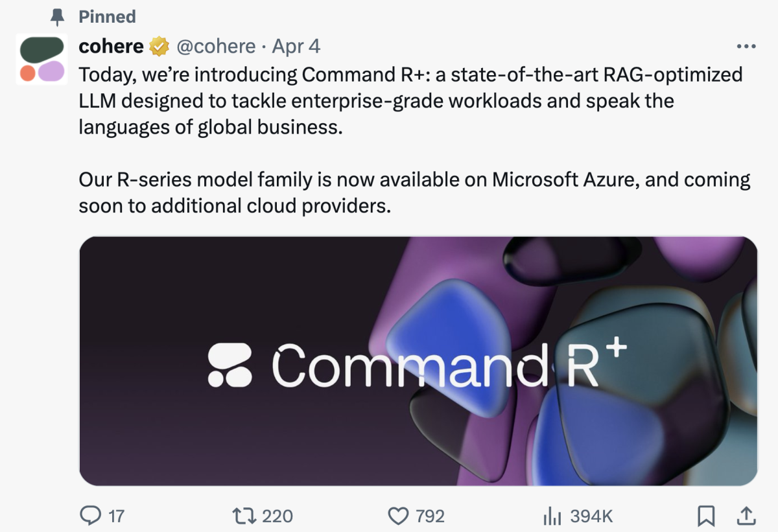This screenshot has height=532, width=778.
Task: Open the three-dot more options menu
Action: pos(746,47)
